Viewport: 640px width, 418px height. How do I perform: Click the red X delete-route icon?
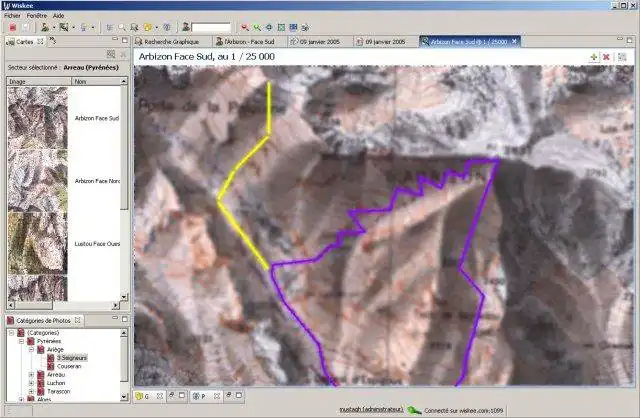607,57
